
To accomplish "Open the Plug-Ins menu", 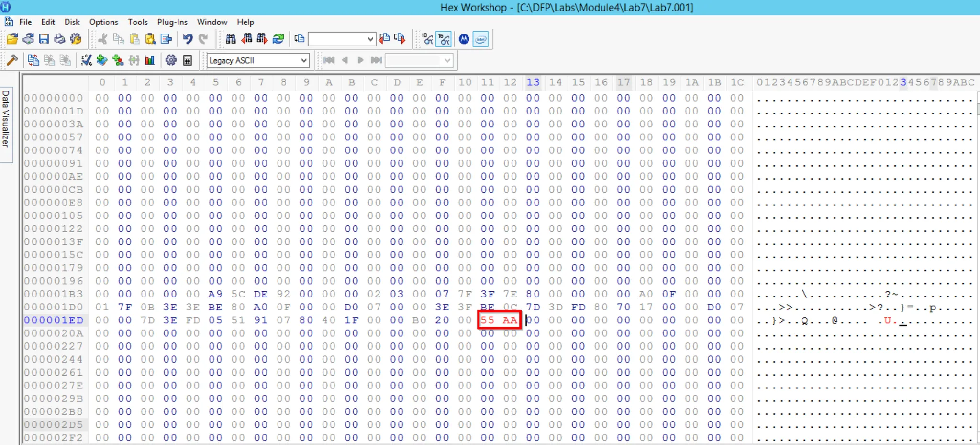I will [172, 22].
